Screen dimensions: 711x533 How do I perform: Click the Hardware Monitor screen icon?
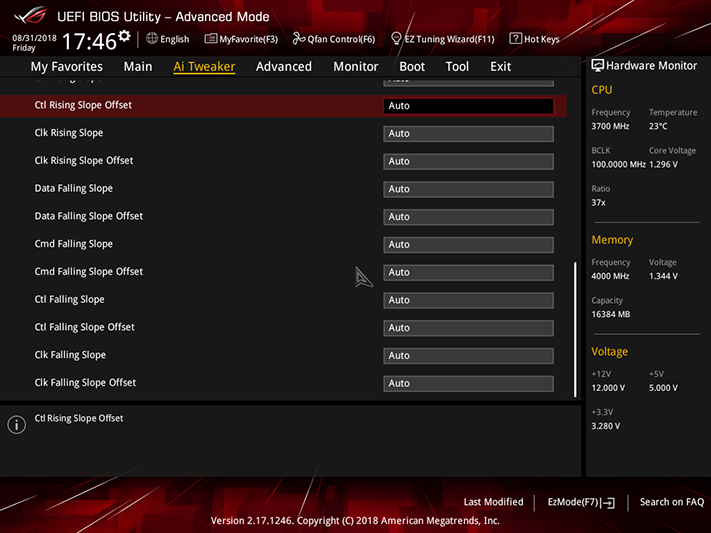click(598, 65)
